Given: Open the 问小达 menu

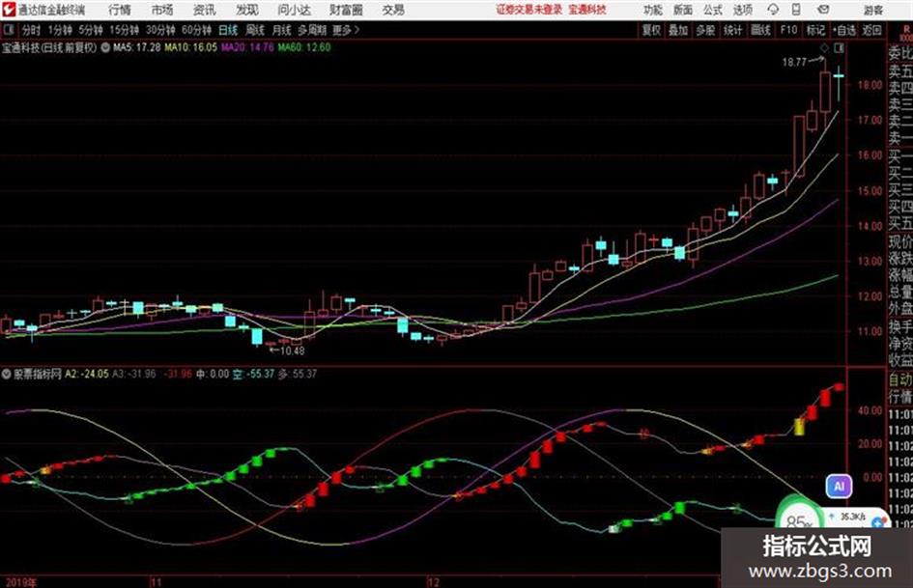Looking at the screenshot, I should [294, 10].
